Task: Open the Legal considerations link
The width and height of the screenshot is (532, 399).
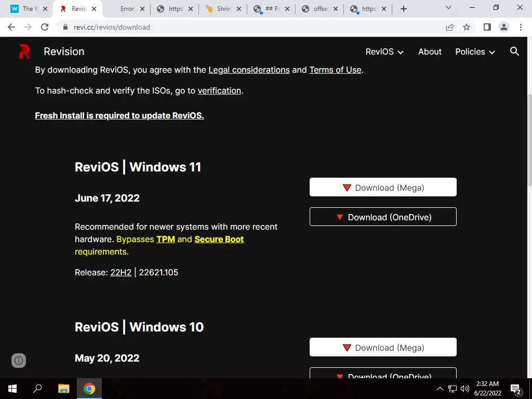Action: coord(249,70)
